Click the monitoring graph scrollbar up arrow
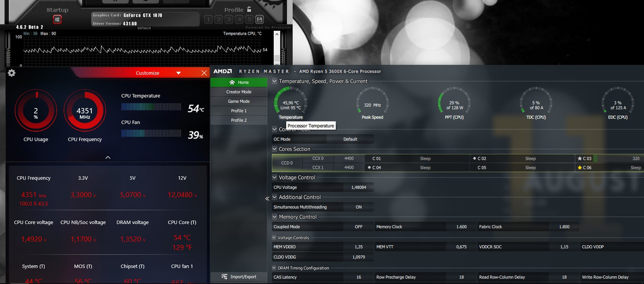 (277, 34)
